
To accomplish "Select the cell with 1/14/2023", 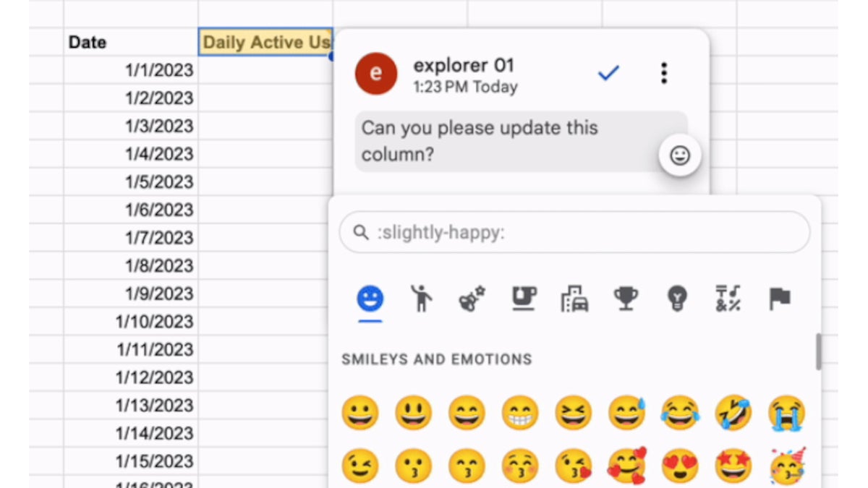I will tap(131, 434).
